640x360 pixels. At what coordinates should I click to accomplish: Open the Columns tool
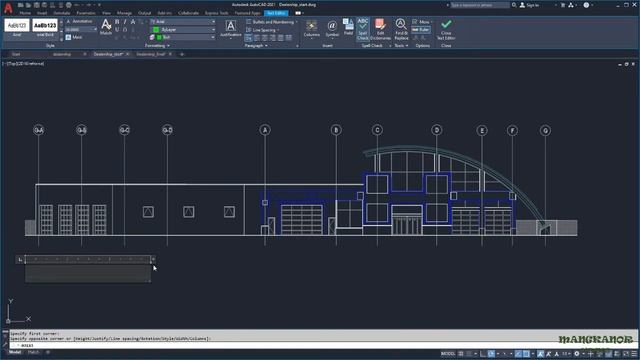(x=311, y=29)
